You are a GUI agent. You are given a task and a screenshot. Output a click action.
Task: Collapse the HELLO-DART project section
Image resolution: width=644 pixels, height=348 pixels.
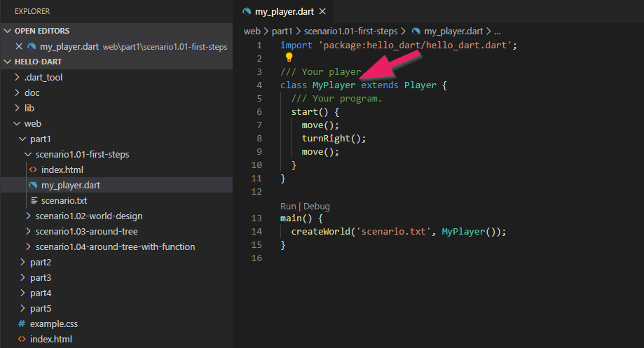[x=8, y=62]
